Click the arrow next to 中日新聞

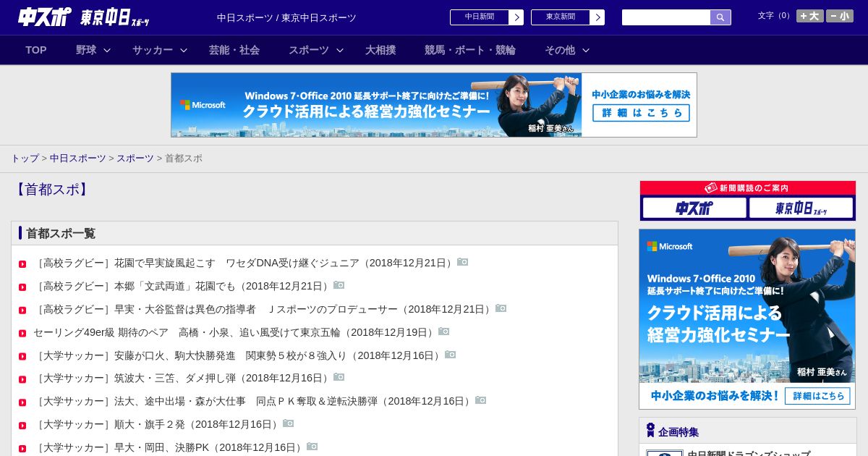[516, 17]
